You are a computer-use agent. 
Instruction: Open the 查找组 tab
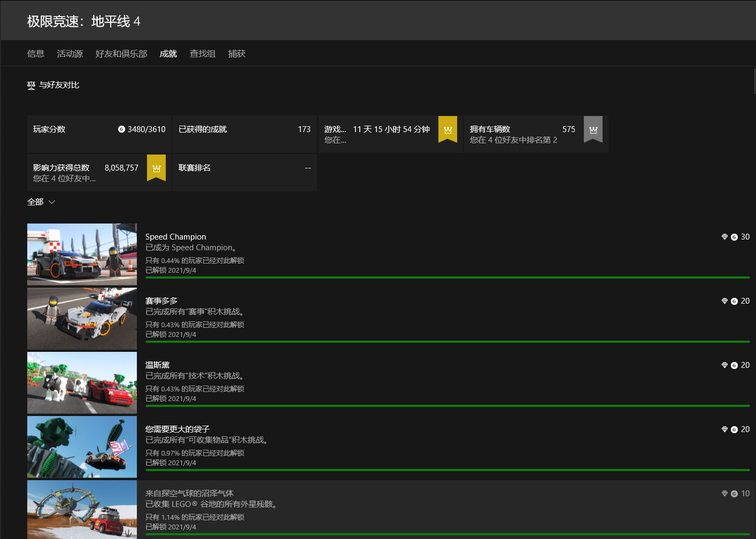click(x=203, y=53)
